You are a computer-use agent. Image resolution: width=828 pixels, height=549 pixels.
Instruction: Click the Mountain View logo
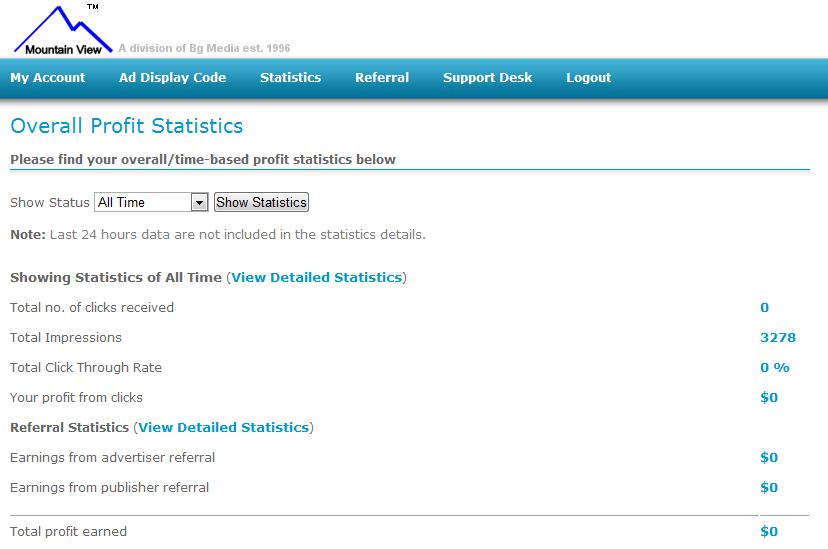pyautogui.click(x=63, y=29)
